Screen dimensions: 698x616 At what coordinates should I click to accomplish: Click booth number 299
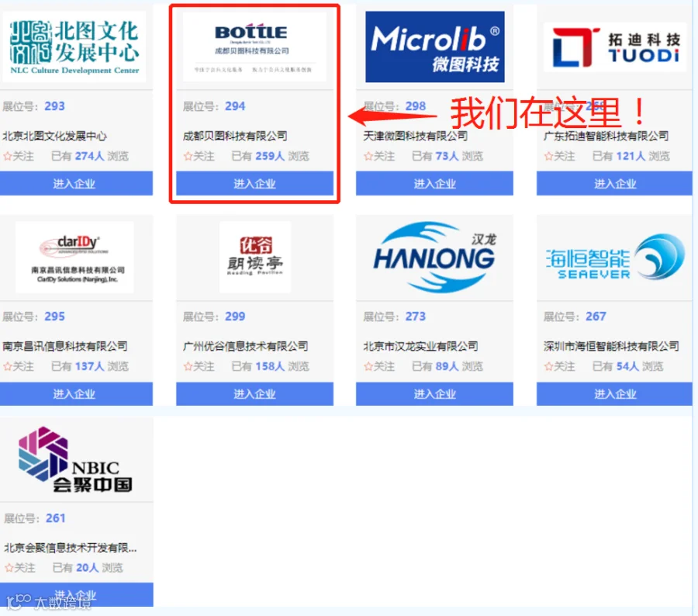click(235, 317)
